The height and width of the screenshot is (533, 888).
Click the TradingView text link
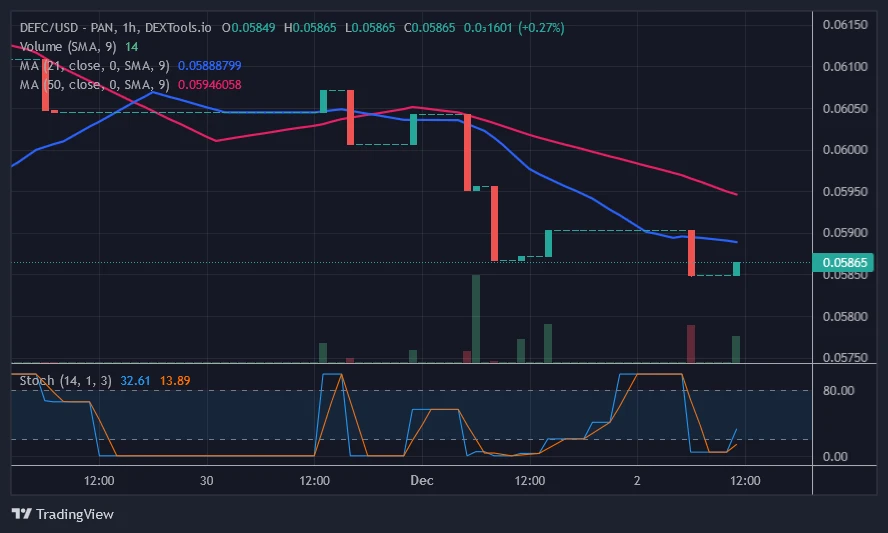pyautogui.click(x=74, y=514)
